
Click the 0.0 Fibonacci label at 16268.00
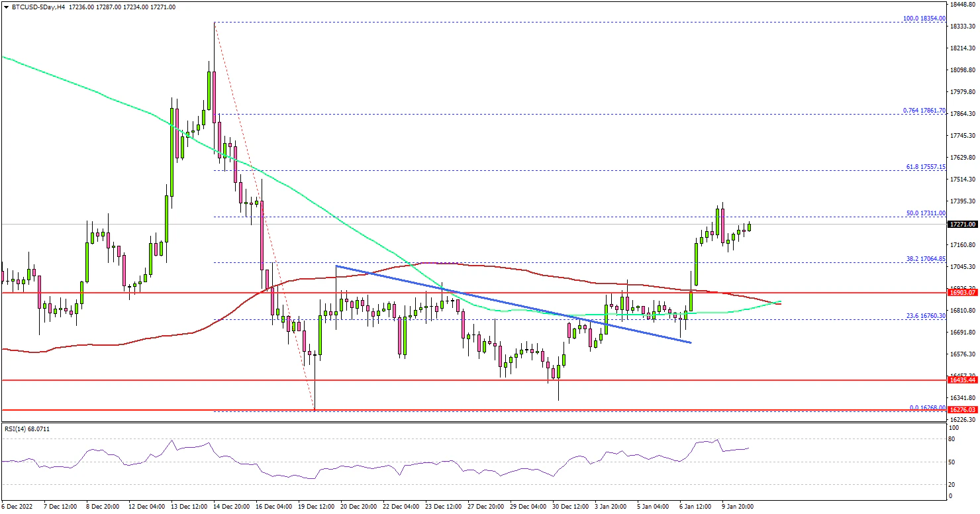[x=926, y=407]
